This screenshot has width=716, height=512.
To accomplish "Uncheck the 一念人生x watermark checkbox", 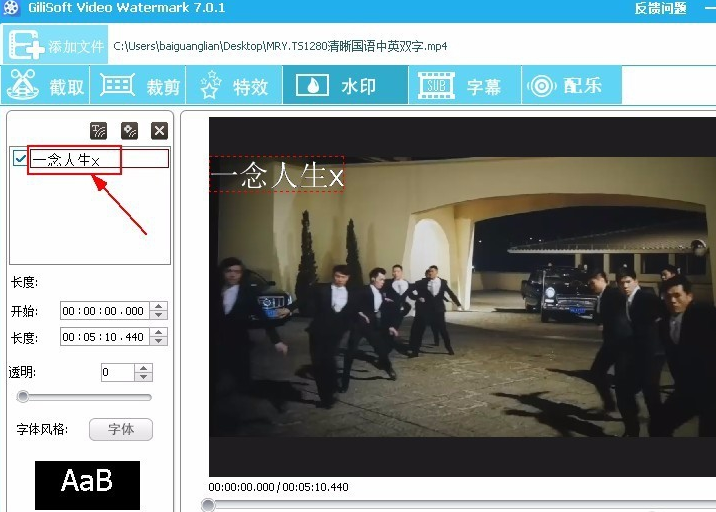I will coord(20,159).
